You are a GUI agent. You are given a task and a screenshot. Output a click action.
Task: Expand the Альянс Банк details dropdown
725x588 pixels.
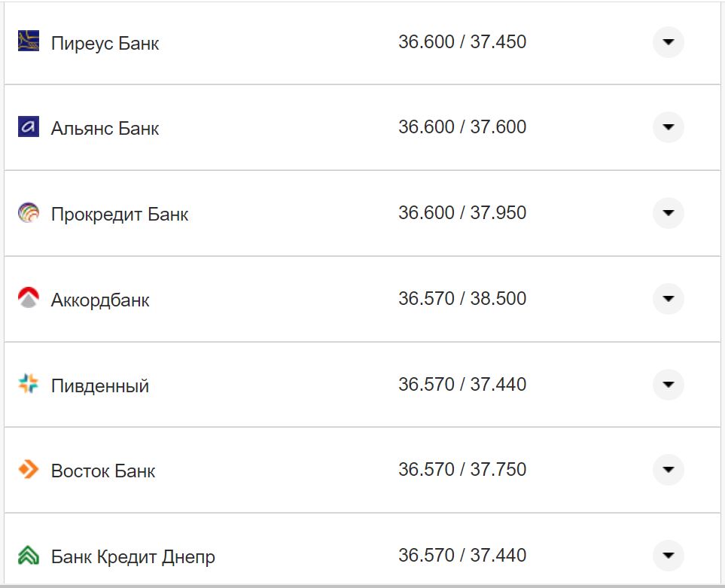coord(668,127)
